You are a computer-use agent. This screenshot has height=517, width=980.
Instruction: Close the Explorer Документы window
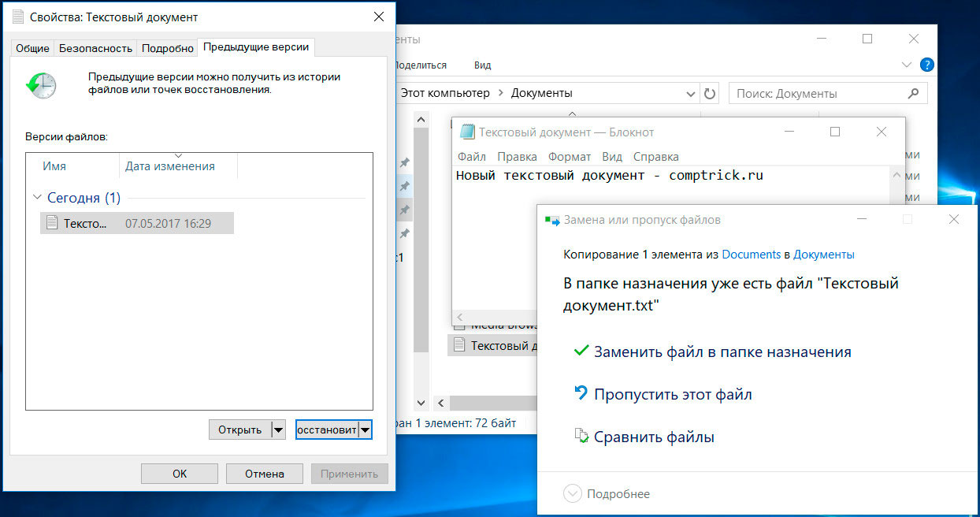click(x=914, y=39)
